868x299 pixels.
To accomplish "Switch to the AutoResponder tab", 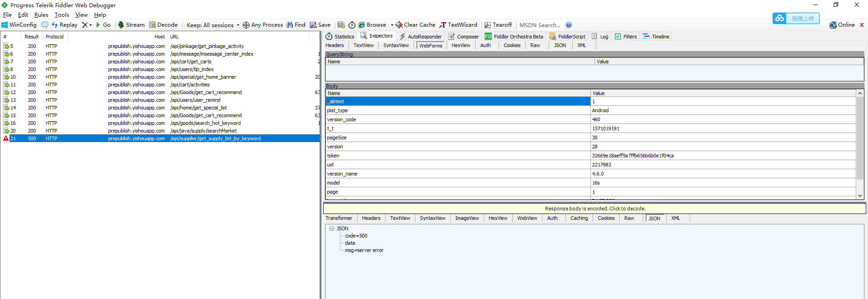I will click(x=420, y=37).
